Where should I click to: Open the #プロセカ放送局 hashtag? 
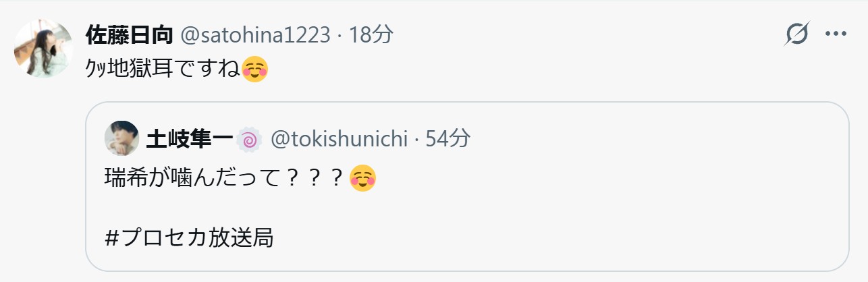click(190, 237)
